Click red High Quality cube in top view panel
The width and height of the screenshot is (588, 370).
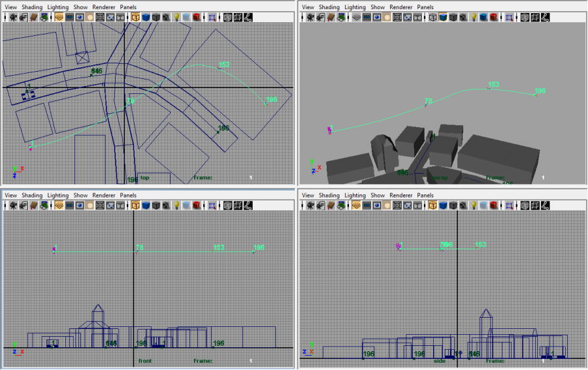point(197,17)
